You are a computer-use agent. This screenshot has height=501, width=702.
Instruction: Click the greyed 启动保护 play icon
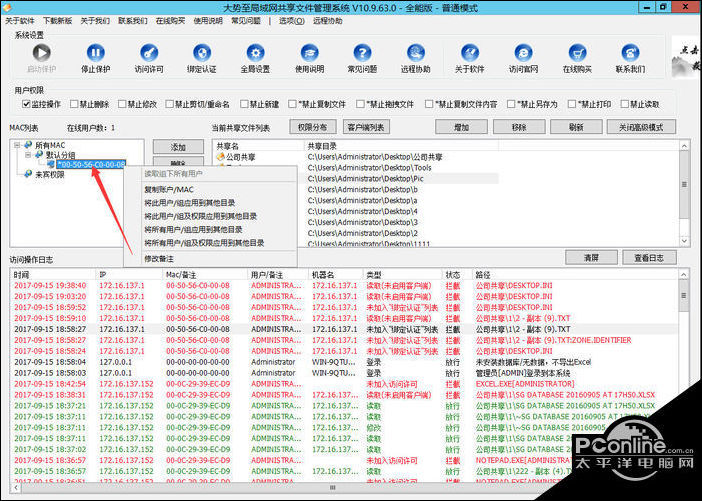coord(42,53)
